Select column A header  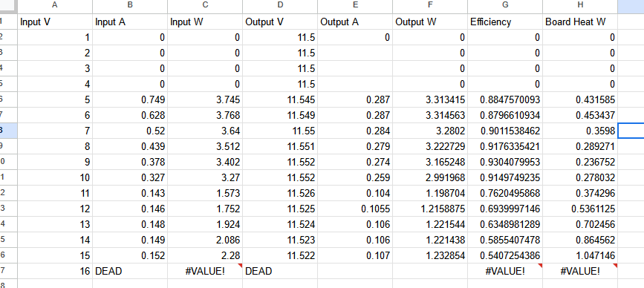[55, 4]
